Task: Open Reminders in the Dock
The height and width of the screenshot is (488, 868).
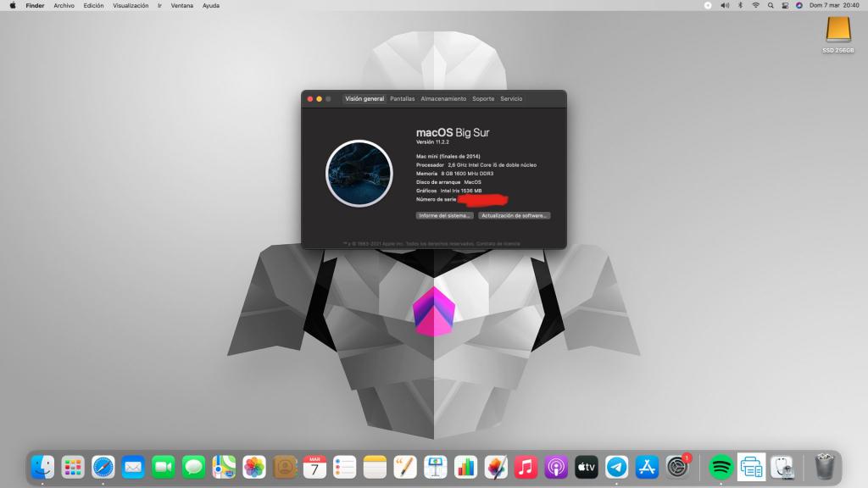Action: point(345,467)
